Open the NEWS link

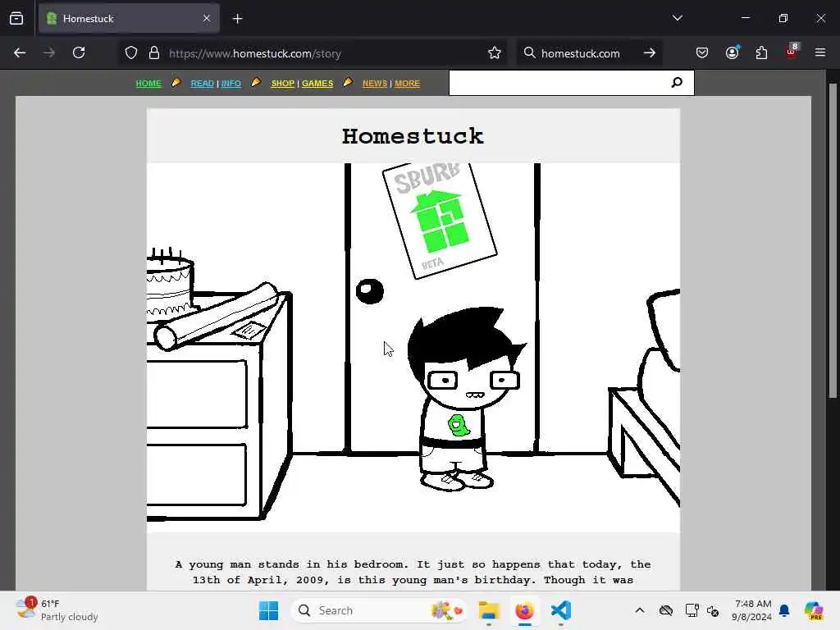coord(375,84)
